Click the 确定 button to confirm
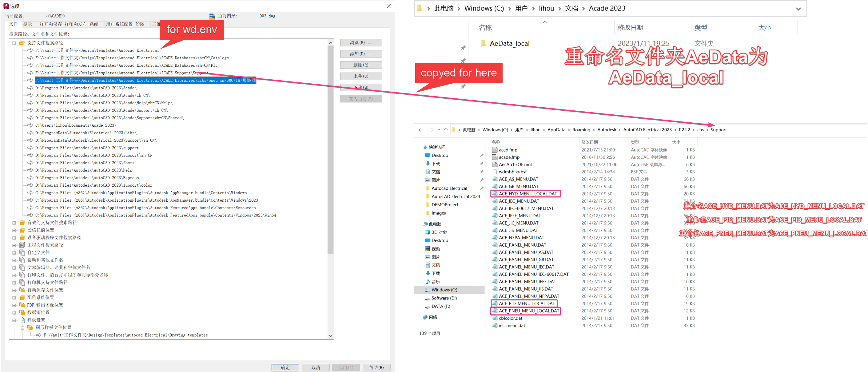868x372 pixels. coord(285,367)
